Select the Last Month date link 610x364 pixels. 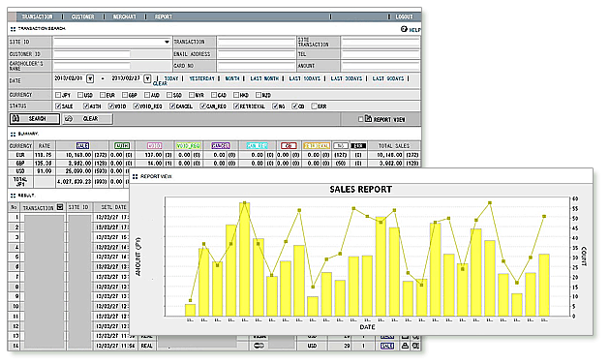(264, 78)
